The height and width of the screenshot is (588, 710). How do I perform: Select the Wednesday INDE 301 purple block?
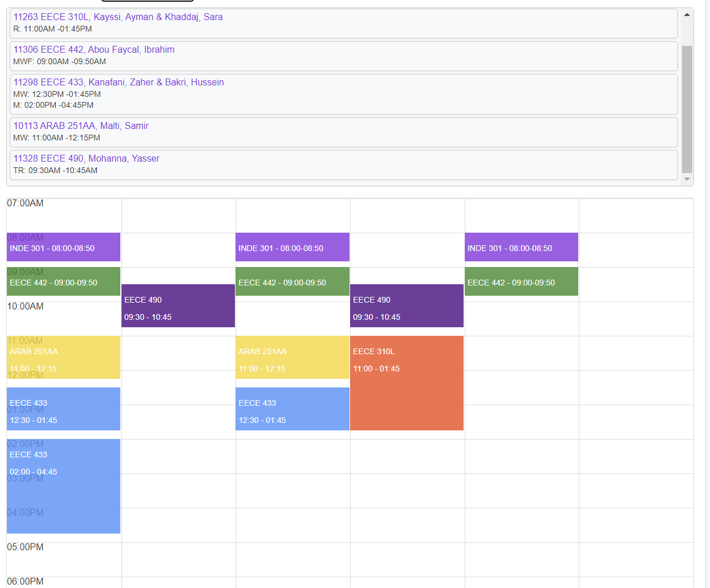tap(292, 247)
